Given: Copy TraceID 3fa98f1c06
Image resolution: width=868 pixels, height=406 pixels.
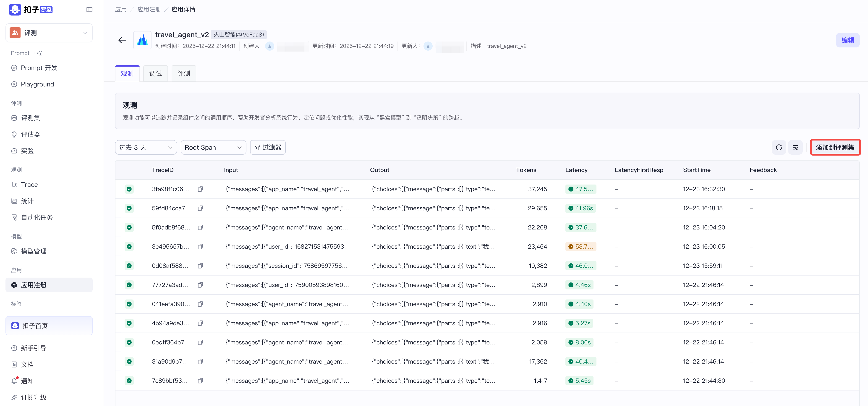Looking at the screenshot, I should (x=200, y=189).
